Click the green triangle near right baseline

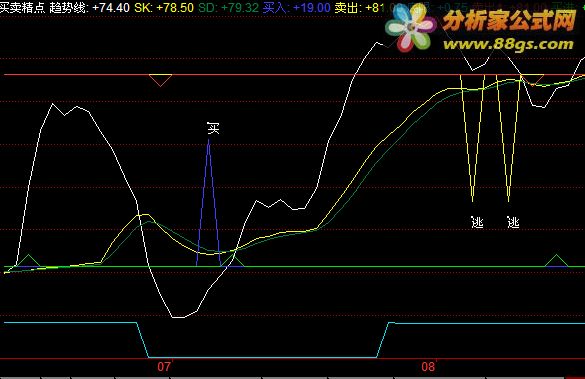[556, 261]
